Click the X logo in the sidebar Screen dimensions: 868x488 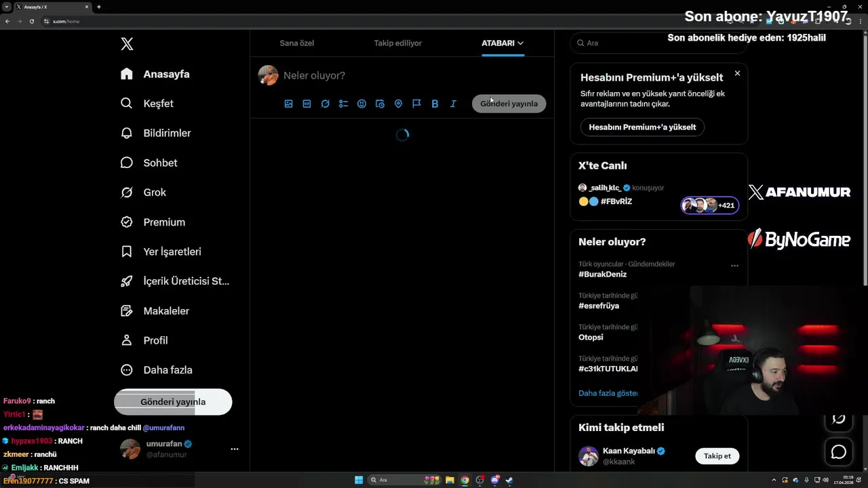[127, 44]
